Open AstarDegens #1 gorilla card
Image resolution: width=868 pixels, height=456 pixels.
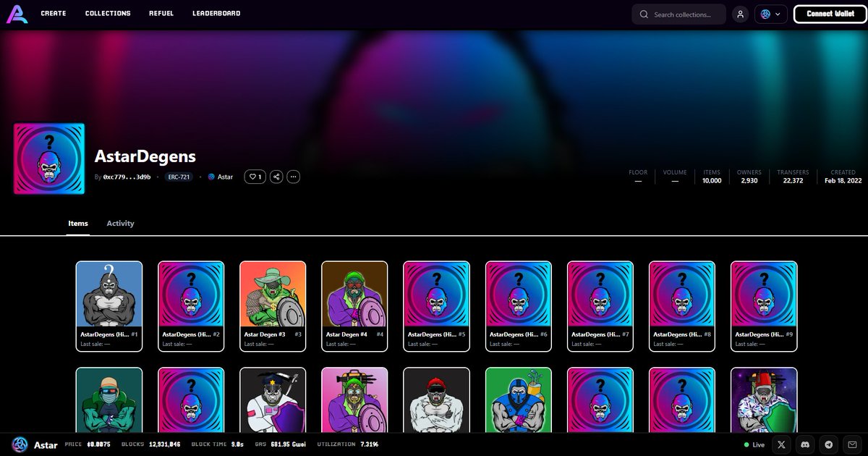(109, 306)
